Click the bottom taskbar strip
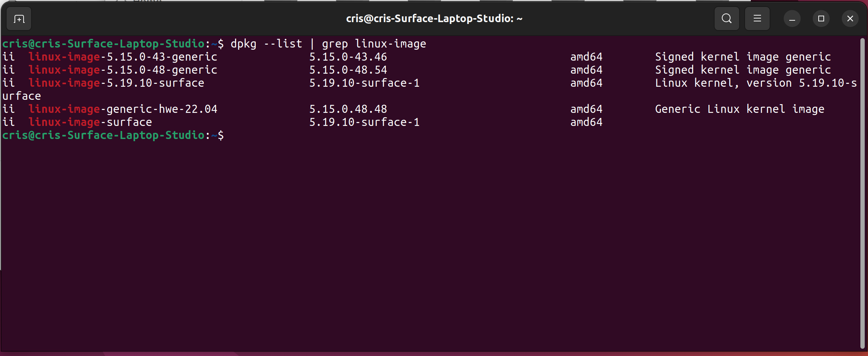This screenshot has width=868, height=356. (x=434, y=353)
